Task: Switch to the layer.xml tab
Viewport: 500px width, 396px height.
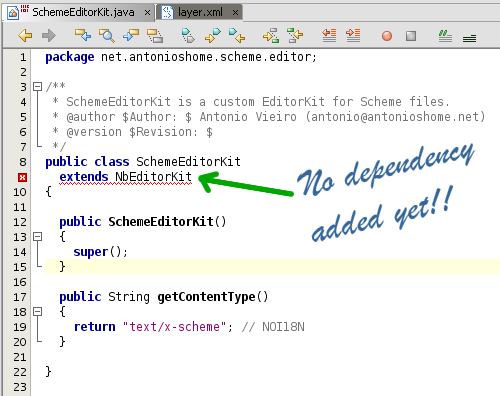Action: pyautogui.click(x=200, y=13)
